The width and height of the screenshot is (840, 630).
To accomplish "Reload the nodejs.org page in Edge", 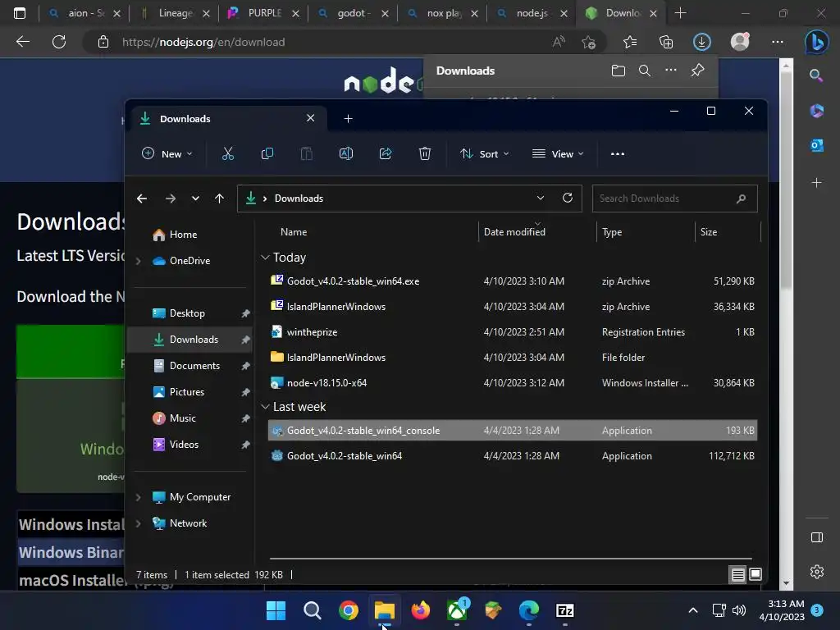I will pyautogui.click(x=59, y=42).
